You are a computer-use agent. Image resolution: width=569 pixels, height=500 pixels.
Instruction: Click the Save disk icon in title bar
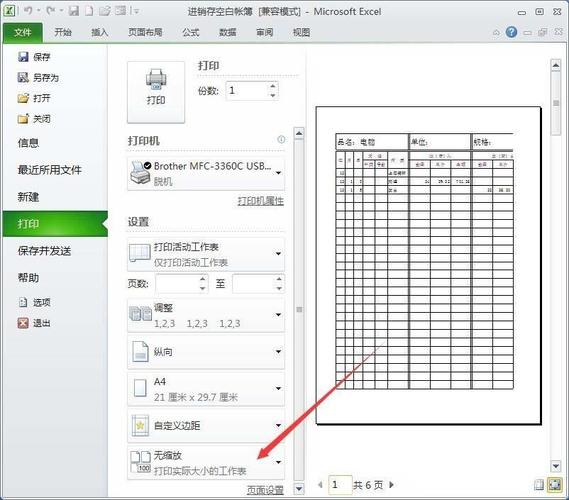(74, 11)
